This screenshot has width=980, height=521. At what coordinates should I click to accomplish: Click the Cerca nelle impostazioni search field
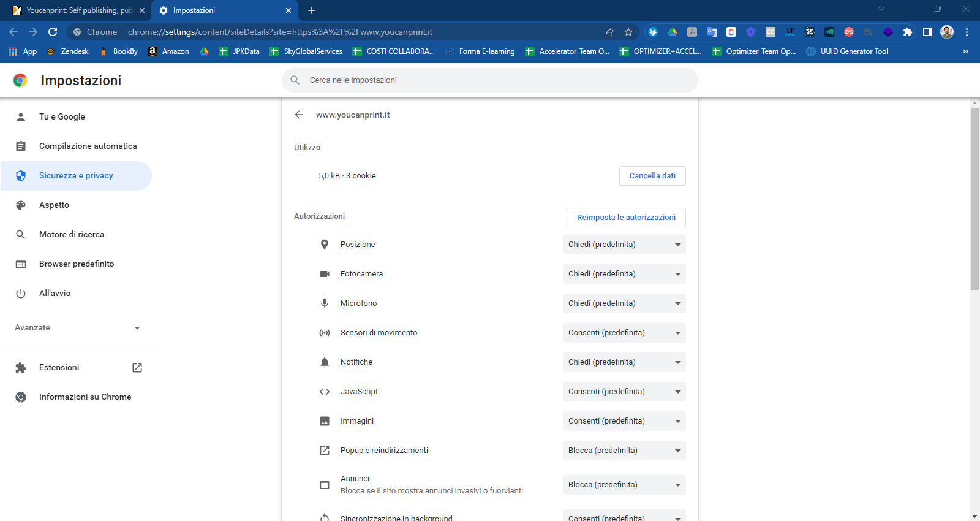(x=490, y=80)
